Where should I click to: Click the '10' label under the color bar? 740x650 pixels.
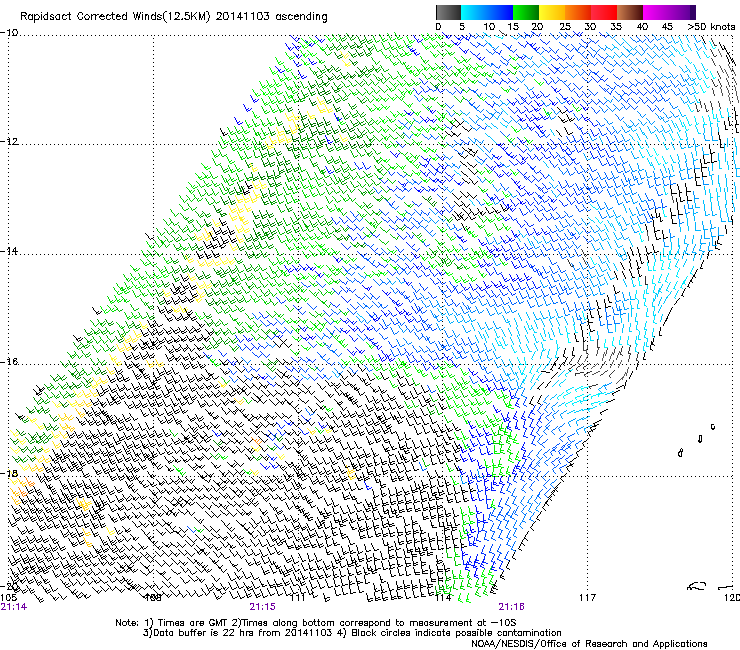(489, 27)
